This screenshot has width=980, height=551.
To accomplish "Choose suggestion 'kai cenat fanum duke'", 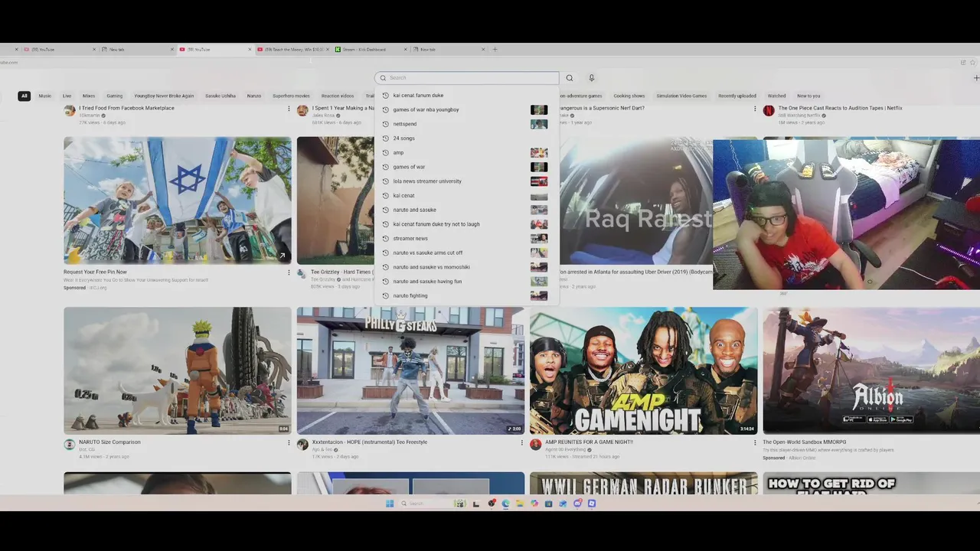I will tap(466, 96).
